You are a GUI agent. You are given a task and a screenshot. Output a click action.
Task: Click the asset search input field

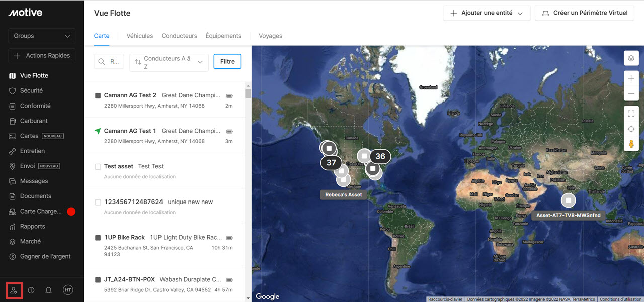point(109,62)
